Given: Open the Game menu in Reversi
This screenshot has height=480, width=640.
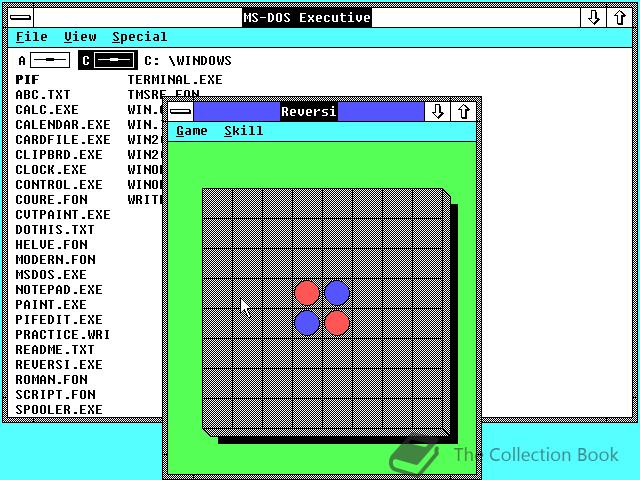Looking at the screenshot, I should click(192, 131).
